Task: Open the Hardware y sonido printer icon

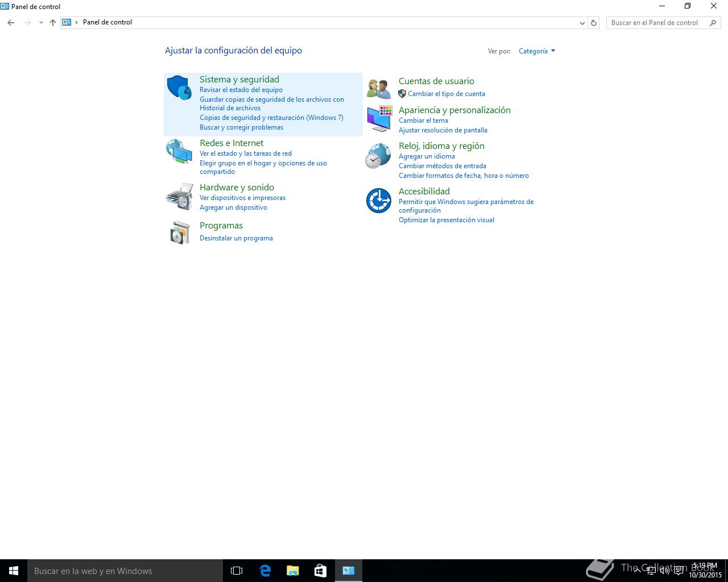Action: (179, 196)
